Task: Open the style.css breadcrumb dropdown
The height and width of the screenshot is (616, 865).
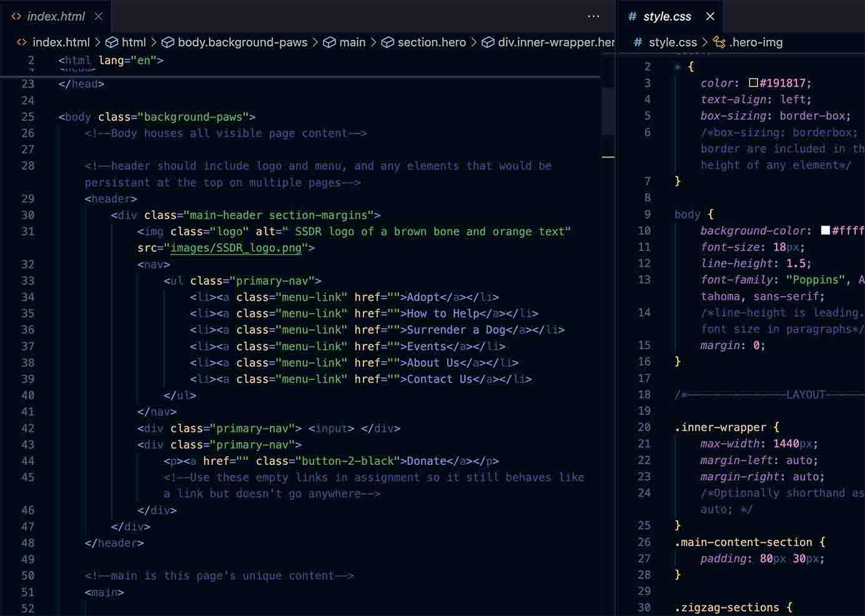Action: click(x=671, y=42)
